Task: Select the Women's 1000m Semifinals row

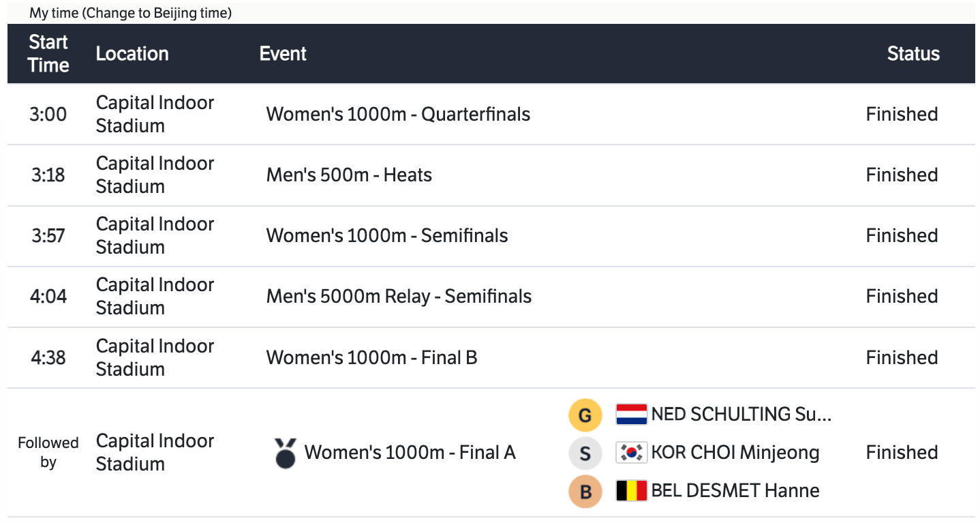Action: (x=387, y=236)
